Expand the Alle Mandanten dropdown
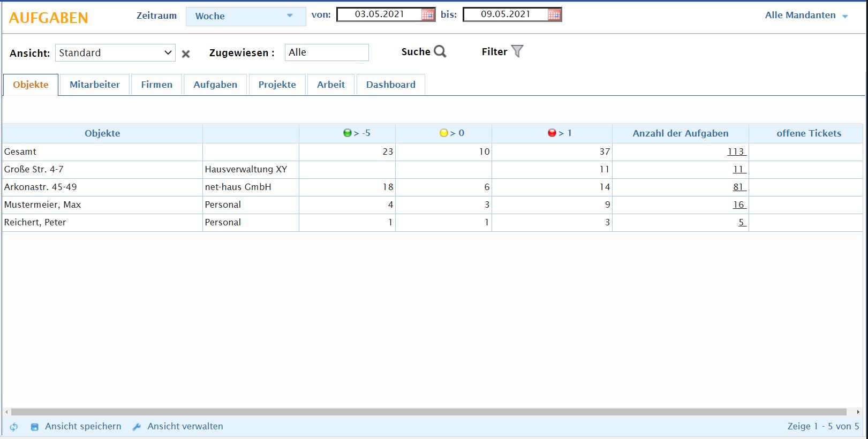 (806, 16)
